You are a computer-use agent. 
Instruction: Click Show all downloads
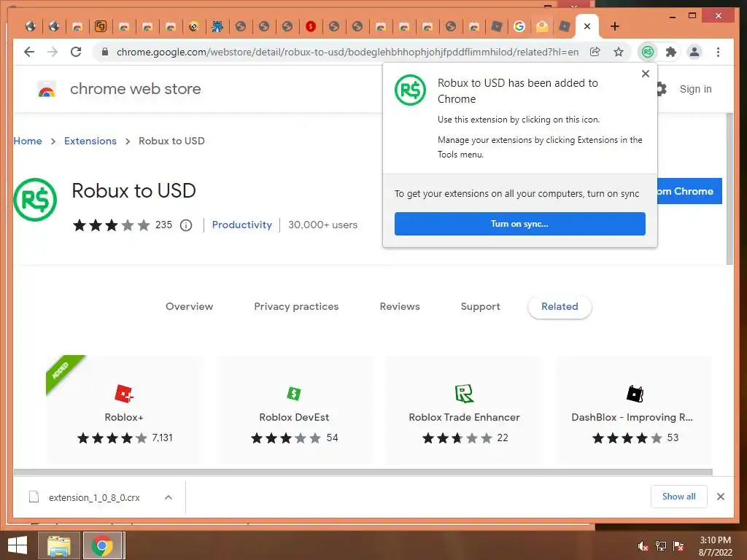point(679,497)
